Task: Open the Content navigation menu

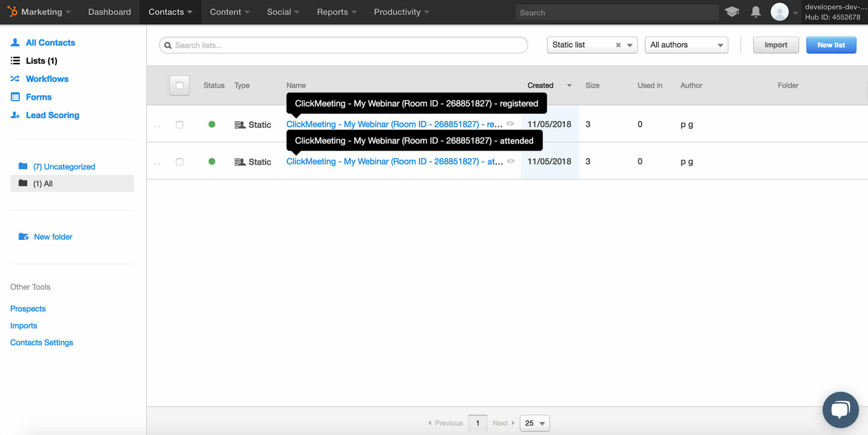Action: pyautogui.click(x=230, y=12)
